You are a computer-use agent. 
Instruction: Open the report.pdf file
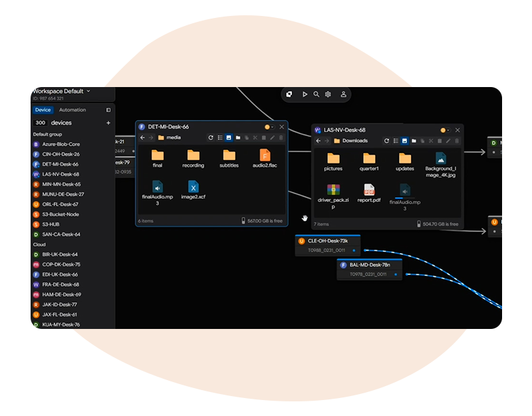pyautogui.click(x=369, y=193)
